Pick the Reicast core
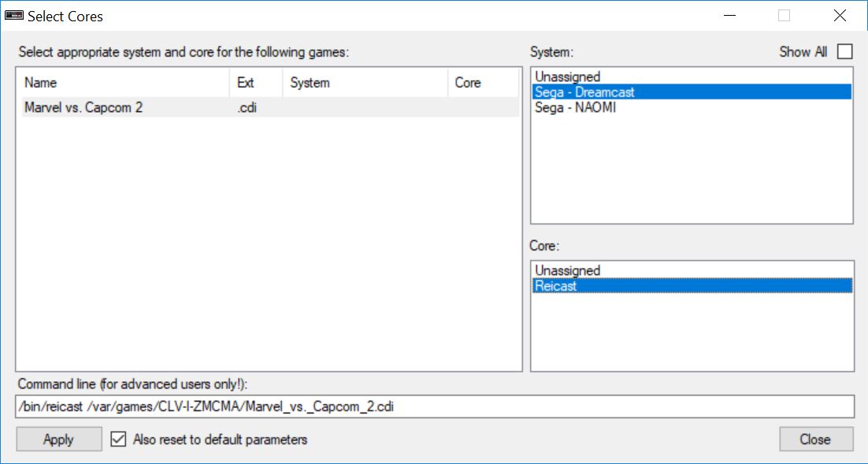The width and height of the screenshot is (868, 464). click(692, 286)
